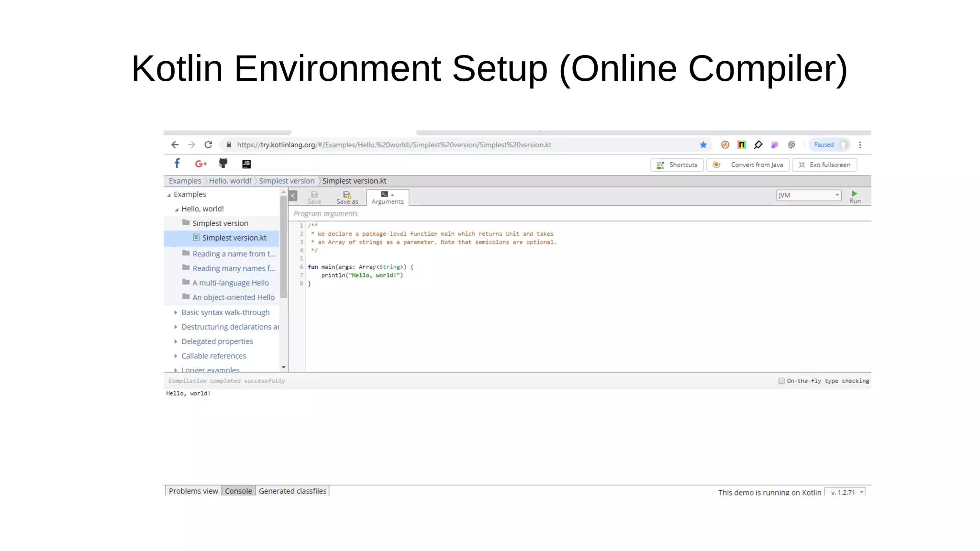Collapse the sidebar using arrow icon
Screen dimensions: 980x551
pos(293,196)
